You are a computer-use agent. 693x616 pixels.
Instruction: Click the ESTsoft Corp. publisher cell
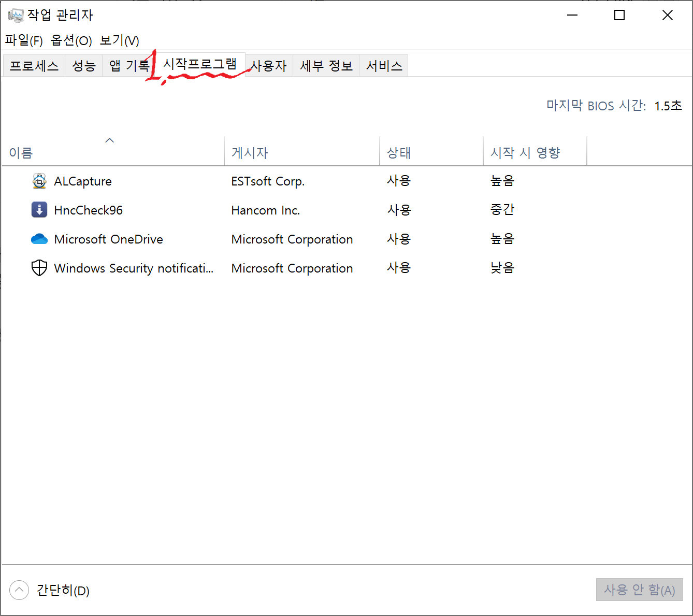[268, 181]
